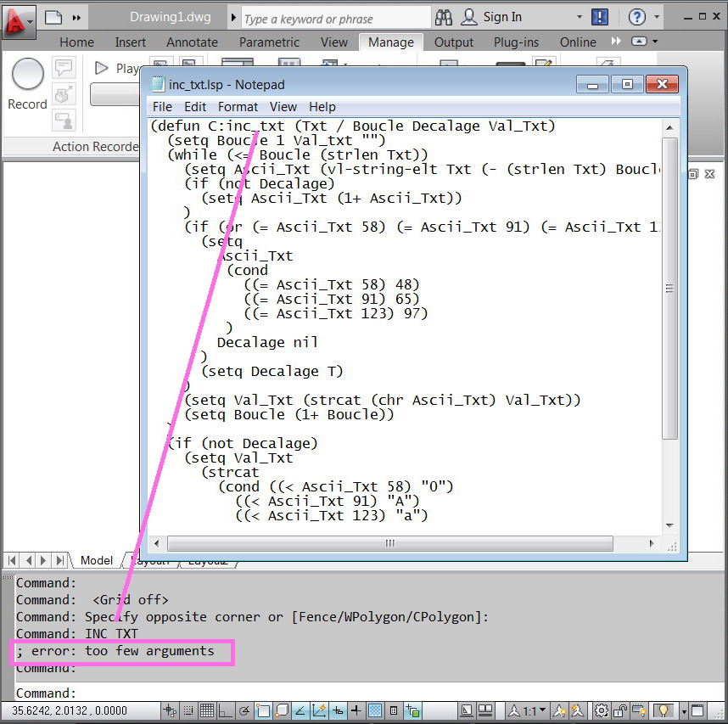
Task: Switch to the Home ribbon tab
Action: (76, 42)
